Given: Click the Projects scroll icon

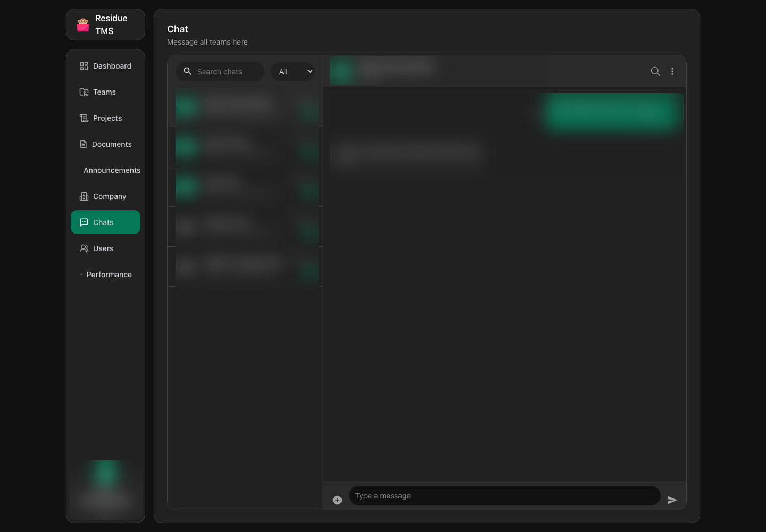Looking at the screenshot, I should pyautogui.click(x=84, y=118).
